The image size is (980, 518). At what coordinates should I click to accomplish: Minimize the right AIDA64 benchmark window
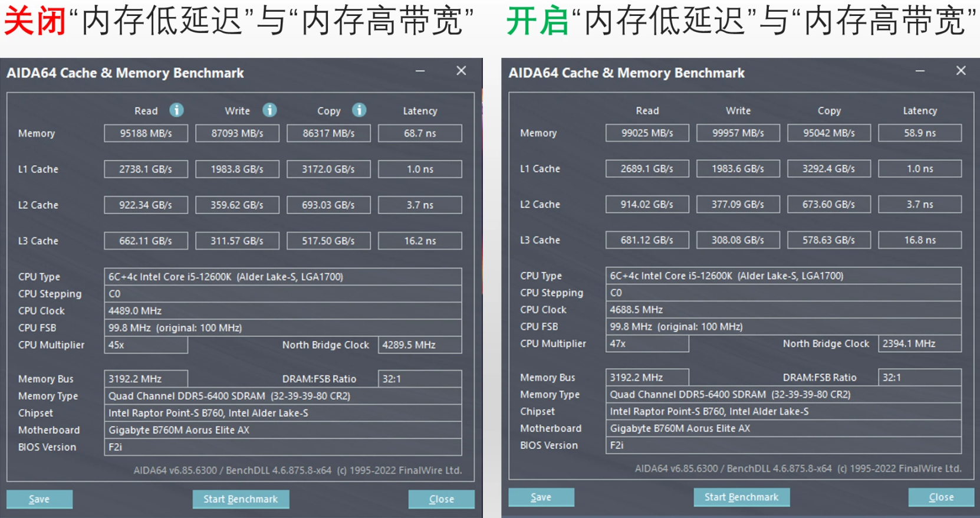point(920,71)
